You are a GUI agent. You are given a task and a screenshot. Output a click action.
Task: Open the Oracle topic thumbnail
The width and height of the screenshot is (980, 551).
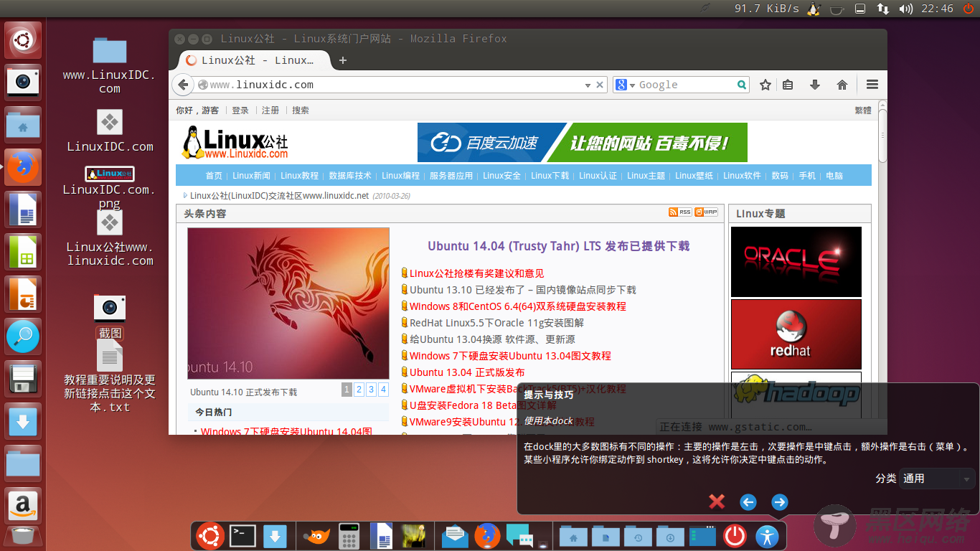796,262
